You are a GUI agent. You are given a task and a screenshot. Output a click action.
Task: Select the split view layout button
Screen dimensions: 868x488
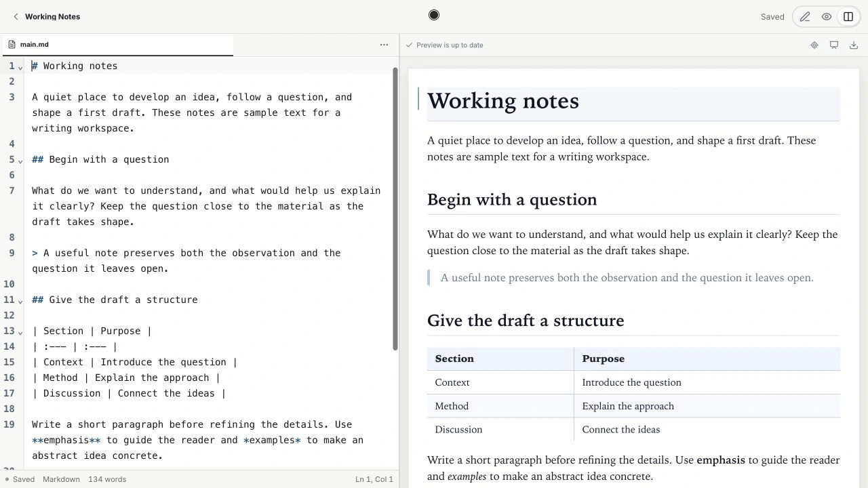[848, 17]
